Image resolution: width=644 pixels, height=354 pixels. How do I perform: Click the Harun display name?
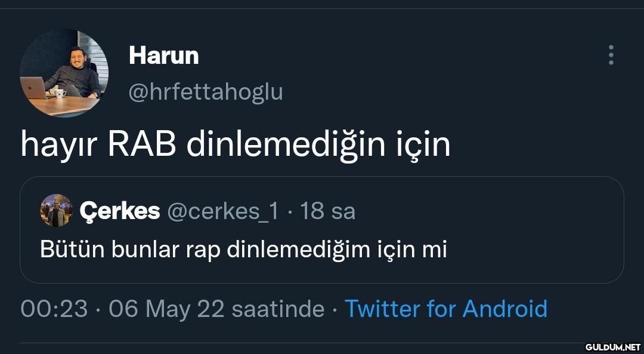pos(163,56)
